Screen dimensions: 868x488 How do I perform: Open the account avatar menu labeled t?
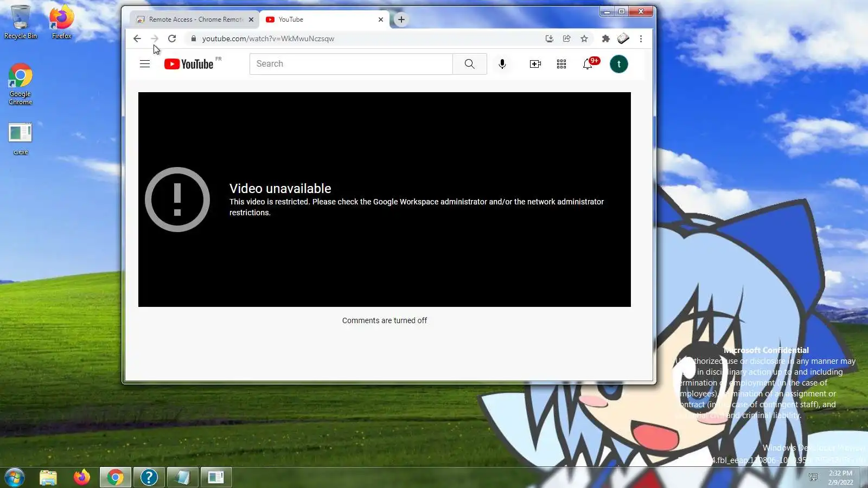pyautogui.click(x=619, y=64)
